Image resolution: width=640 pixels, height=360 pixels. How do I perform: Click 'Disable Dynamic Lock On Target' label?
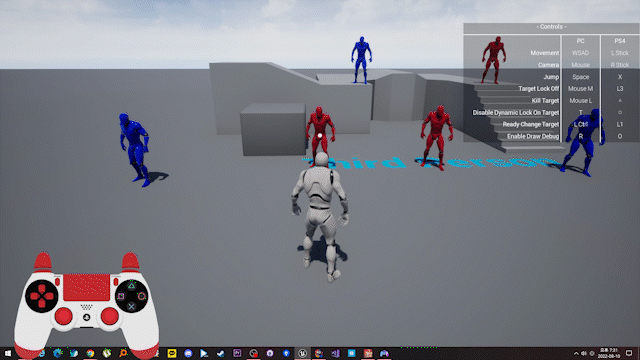tap(516, 113)
